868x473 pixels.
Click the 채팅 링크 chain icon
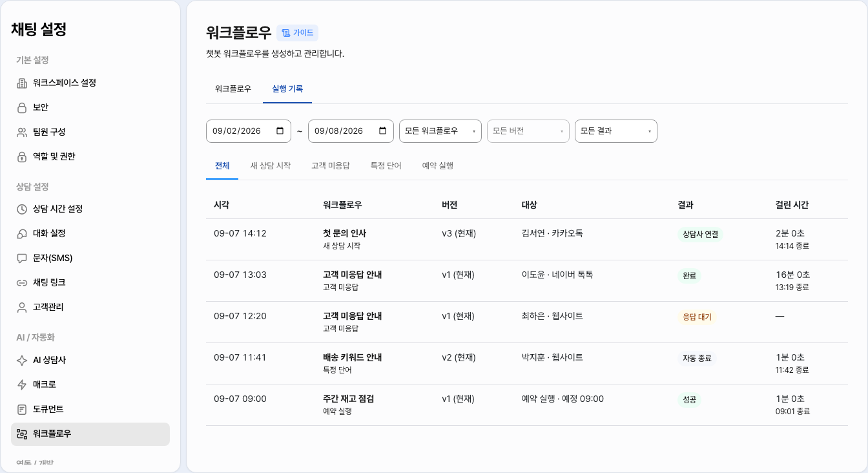pyautogui.click(x=22, y=283)
